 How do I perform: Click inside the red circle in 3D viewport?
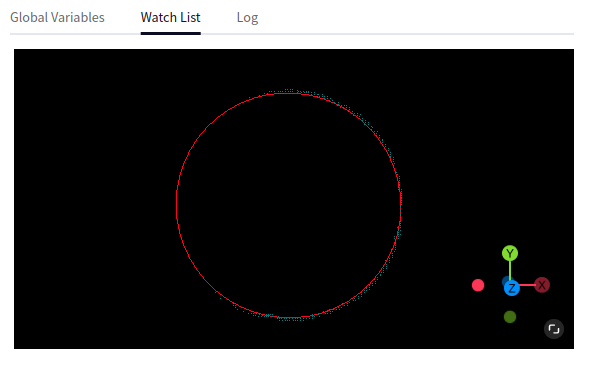(288, 205)
